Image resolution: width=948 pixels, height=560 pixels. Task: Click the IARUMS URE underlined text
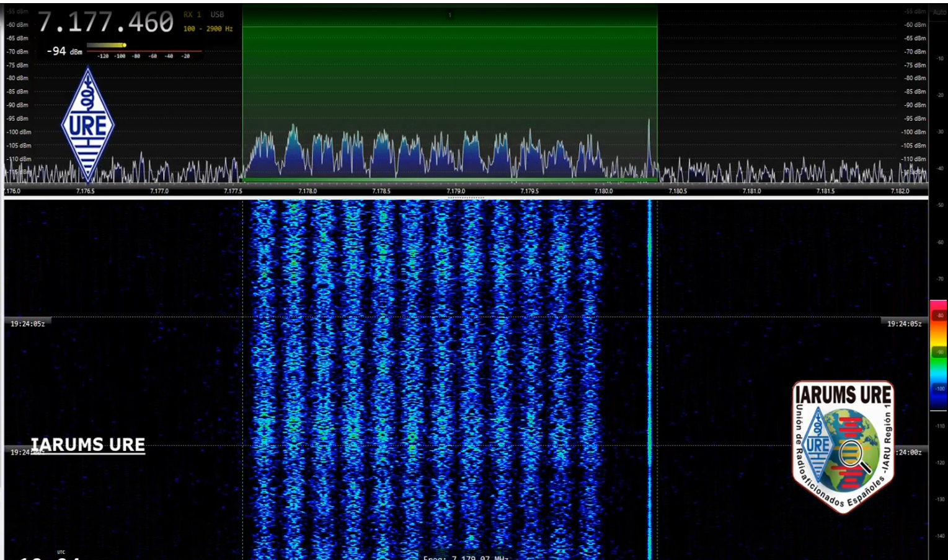coord(88,445)
